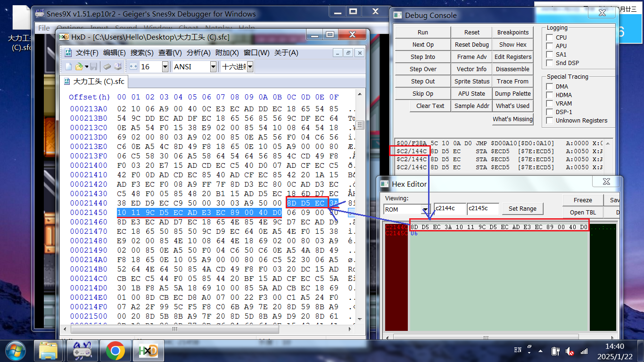This screenshot has width=644, height=362.
Task: Click the Open disk icon in HxD toolbar
Action: point(118,67)
